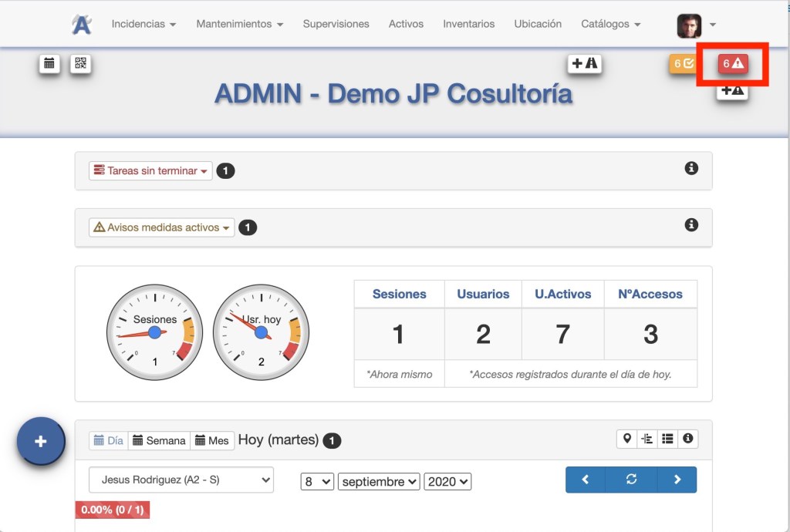Open the Supervisiones menu item
The width and height of the screenshot is (790, 532).
(x=336, y=24)
